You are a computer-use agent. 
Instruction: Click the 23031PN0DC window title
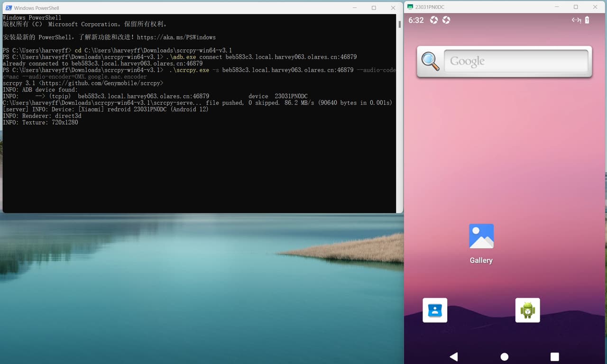click(x=430, y=7)
